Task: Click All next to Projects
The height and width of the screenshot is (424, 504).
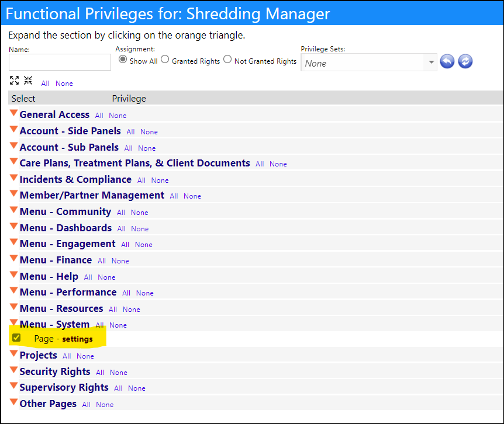Action: [x=67, y=356]
